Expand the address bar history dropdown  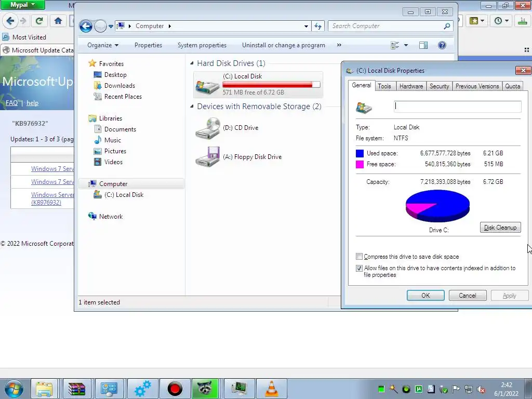pos(306,26)
